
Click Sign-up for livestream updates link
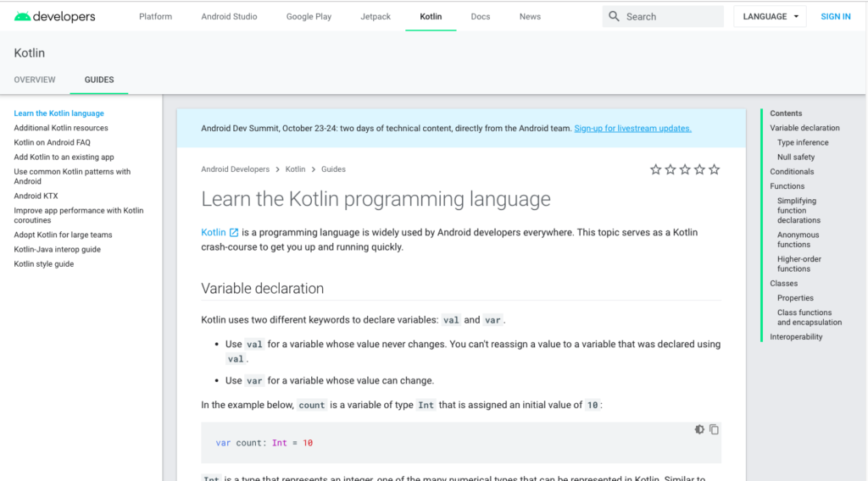(632, 128)
